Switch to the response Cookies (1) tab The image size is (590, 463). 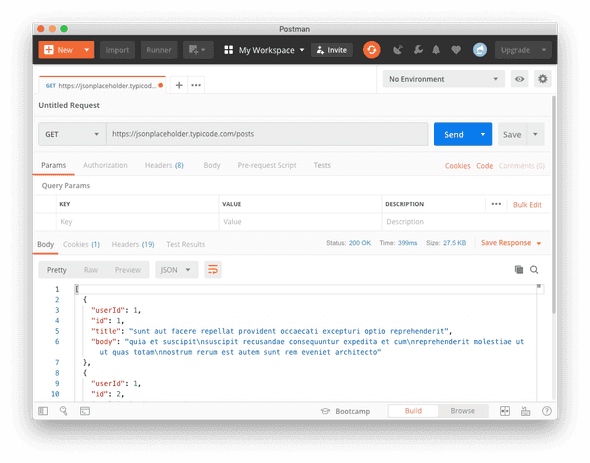point(81,244)
